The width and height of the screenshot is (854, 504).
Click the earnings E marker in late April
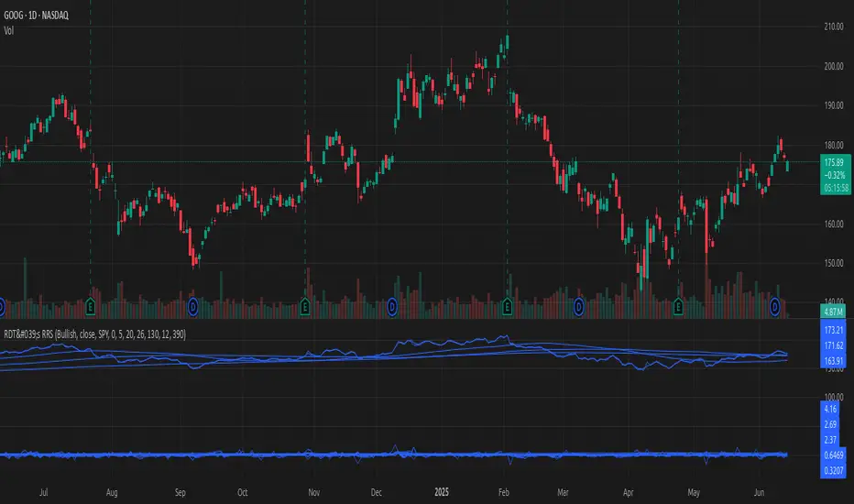coord(678,307)
